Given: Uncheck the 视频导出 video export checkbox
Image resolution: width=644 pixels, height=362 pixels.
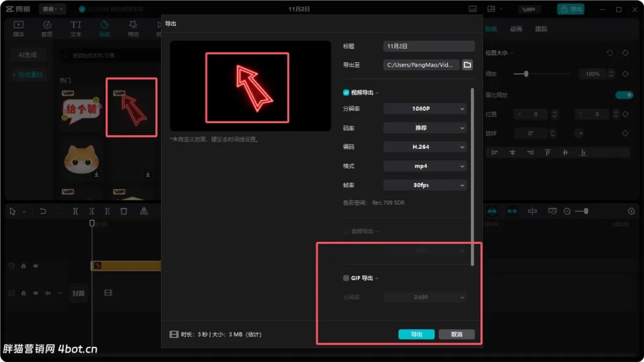Looking at the screenshot, I should [346, 92].
